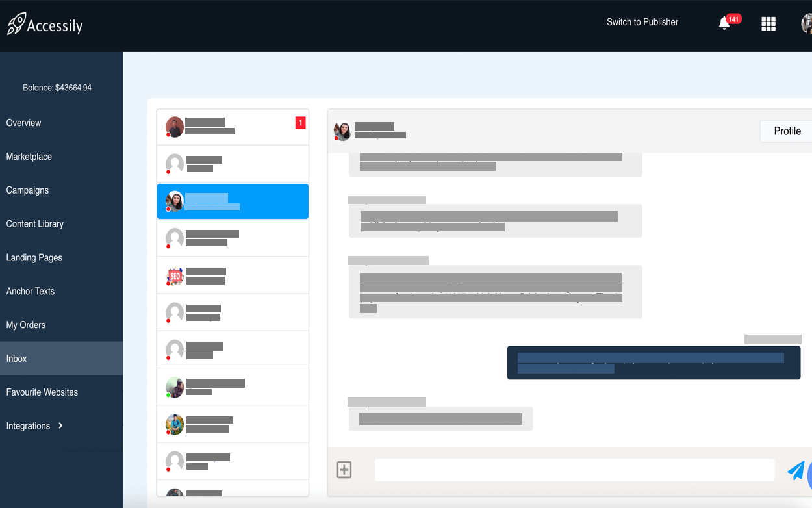Screen dimensions: 812x508
Task: Click the red unread count badge
Action: point(300,123)
